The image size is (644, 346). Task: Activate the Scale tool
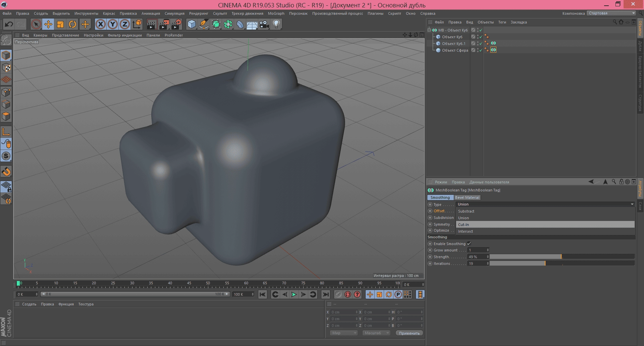(x=60, y=24)
